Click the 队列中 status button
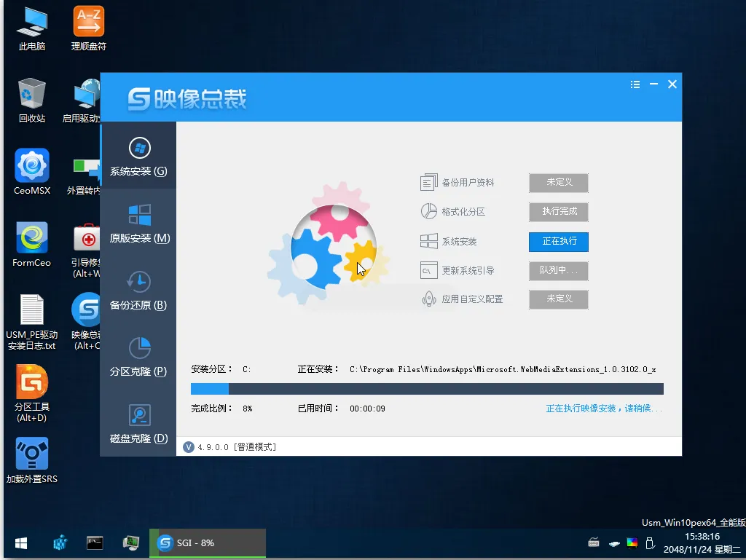Viewport: 746px width, 560px height. [558, 271]
